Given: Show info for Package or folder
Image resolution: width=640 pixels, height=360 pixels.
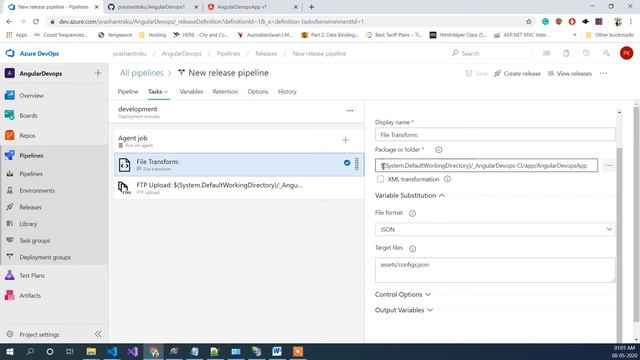Looking at the screenshot, I should [x=438, y=150].
